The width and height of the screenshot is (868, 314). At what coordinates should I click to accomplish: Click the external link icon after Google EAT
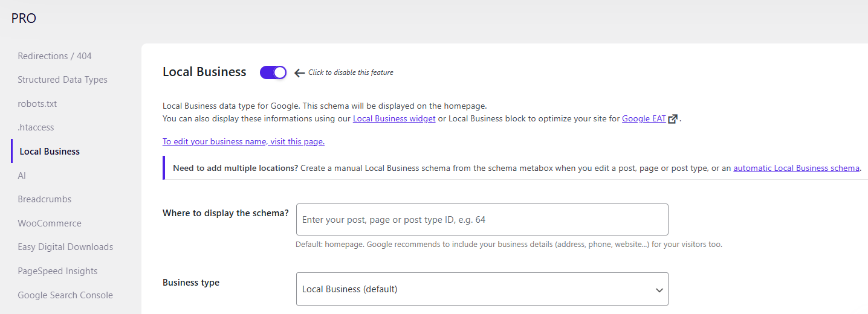[x=673, y=119]
